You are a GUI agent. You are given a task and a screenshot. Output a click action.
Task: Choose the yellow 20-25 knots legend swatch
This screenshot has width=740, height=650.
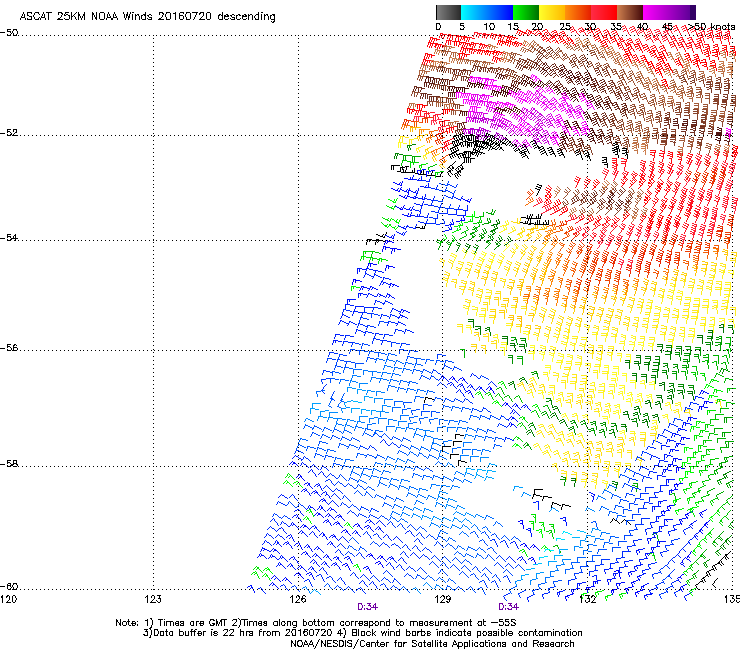click(552, 12)
